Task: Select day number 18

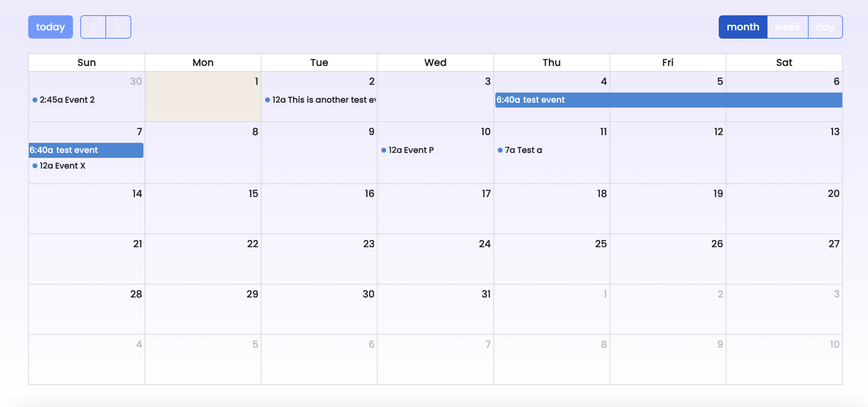Action: (602, 194)
